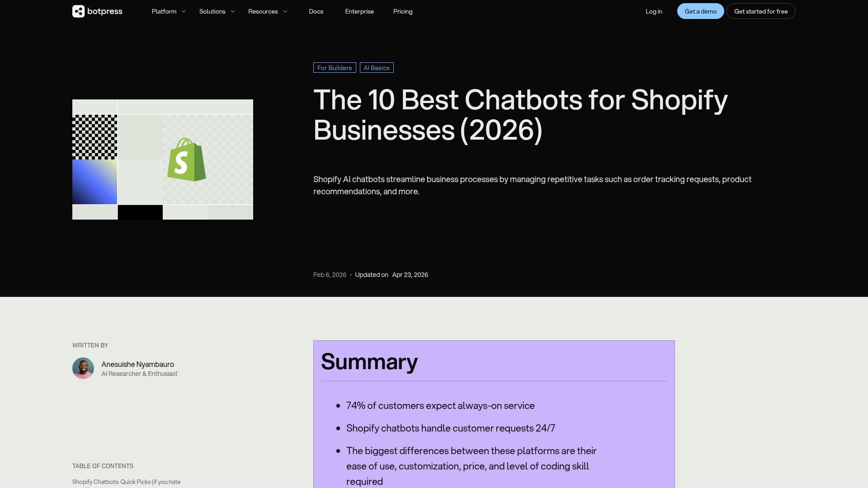Screen dimensions: 868x488
Task: Click the Shopify article hero image
Action: pos(163,160)
